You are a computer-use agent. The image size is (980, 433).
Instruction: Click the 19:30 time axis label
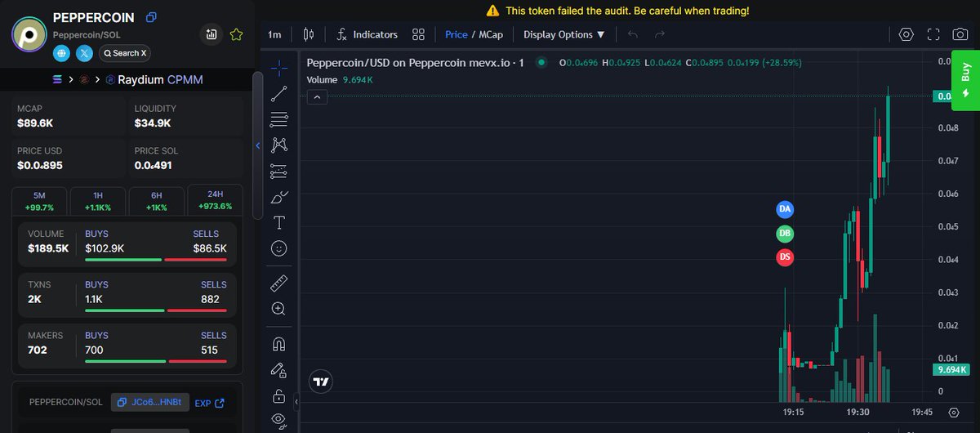tap(857, 413)
